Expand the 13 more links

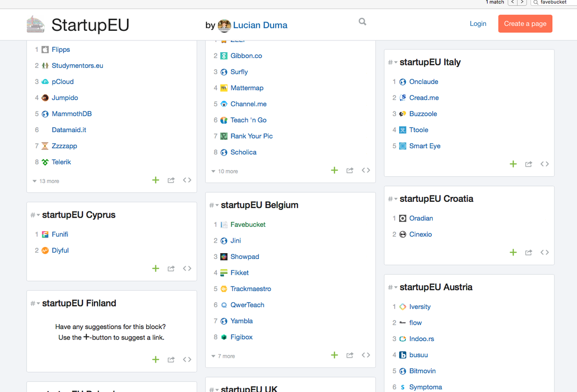click(46, 181)
